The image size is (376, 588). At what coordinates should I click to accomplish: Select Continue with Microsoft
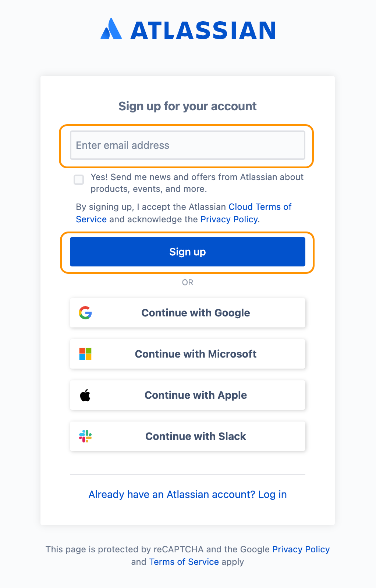pyautogui.click(x=188, y=354)
